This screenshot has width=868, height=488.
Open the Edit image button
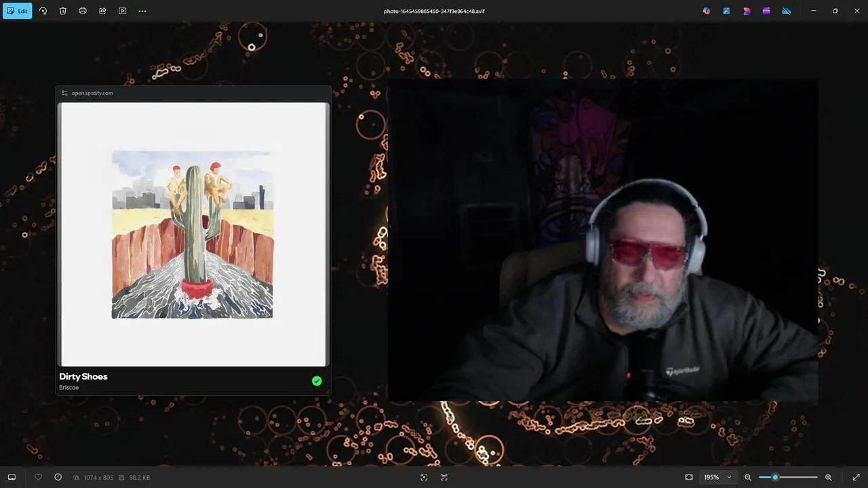coord(17,11)
